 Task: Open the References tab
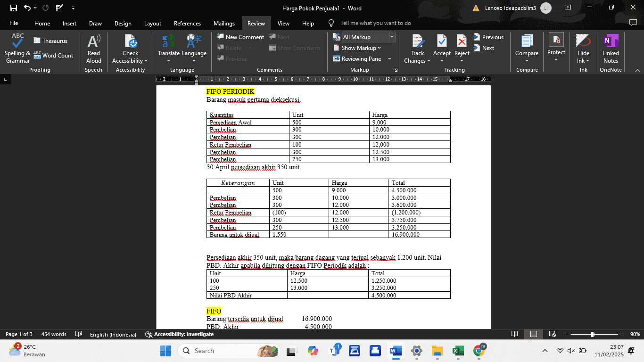click(x=187, y=23)
